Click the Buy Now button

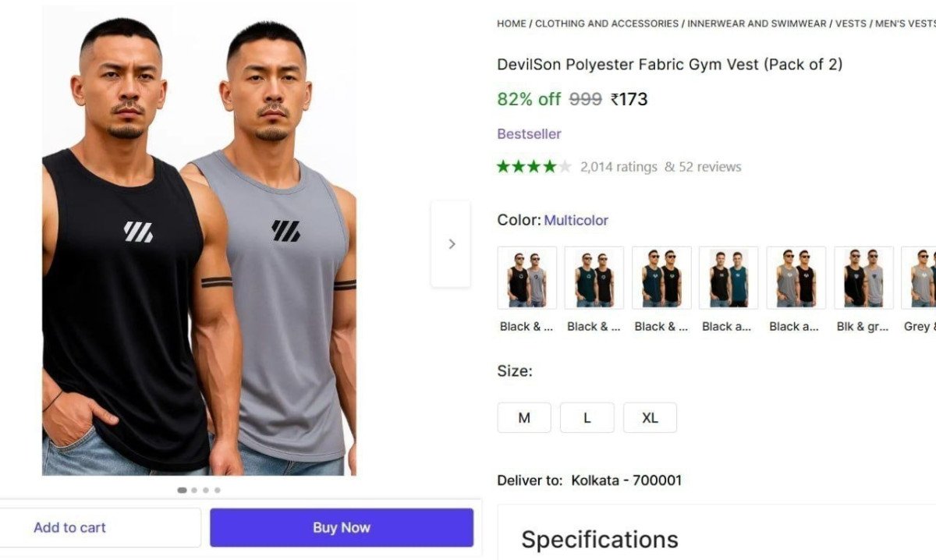[341, 527]
